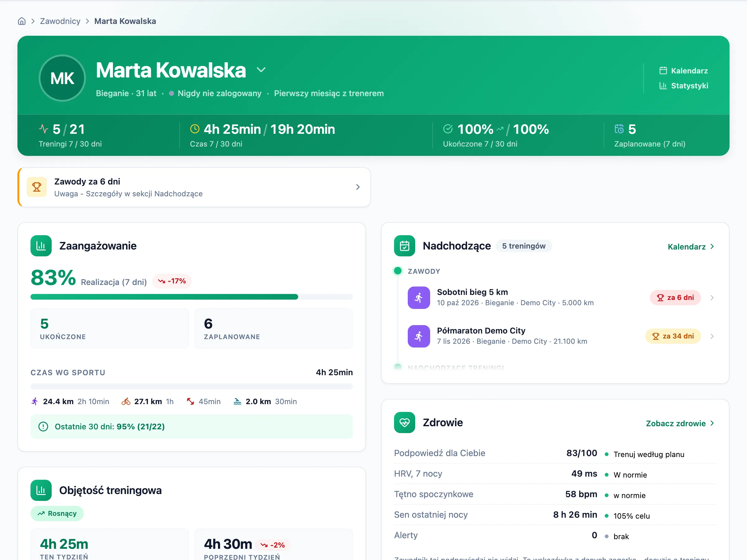Click the Zdrowie heart icon
The image size is (747, 560).
pos(405,422)
